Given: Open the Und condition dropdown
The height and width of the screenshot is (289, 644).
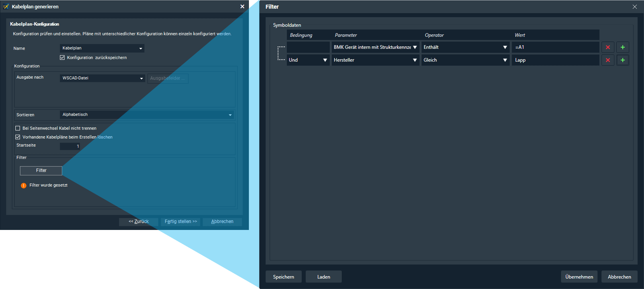Looking at the screenshot, I should pos(308,60).
